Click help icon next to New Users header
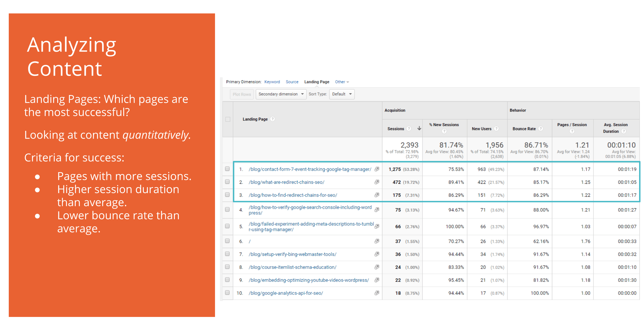The width and height of the screenshot is (644, 319). click(x=496, y=129)
